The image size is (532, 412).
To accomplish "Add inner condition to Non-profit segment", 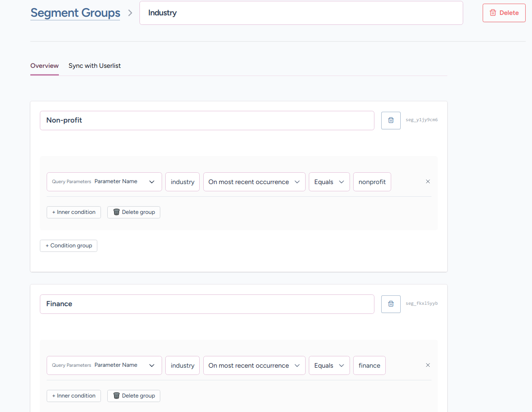I will click(x=74, y=212).
